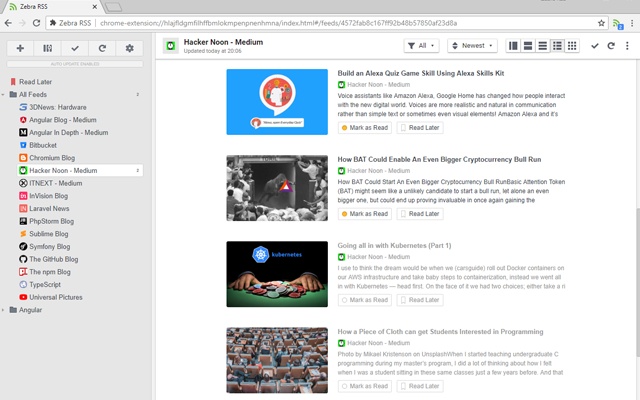
Task: Click the add feed plus icon
Action: 20,48
